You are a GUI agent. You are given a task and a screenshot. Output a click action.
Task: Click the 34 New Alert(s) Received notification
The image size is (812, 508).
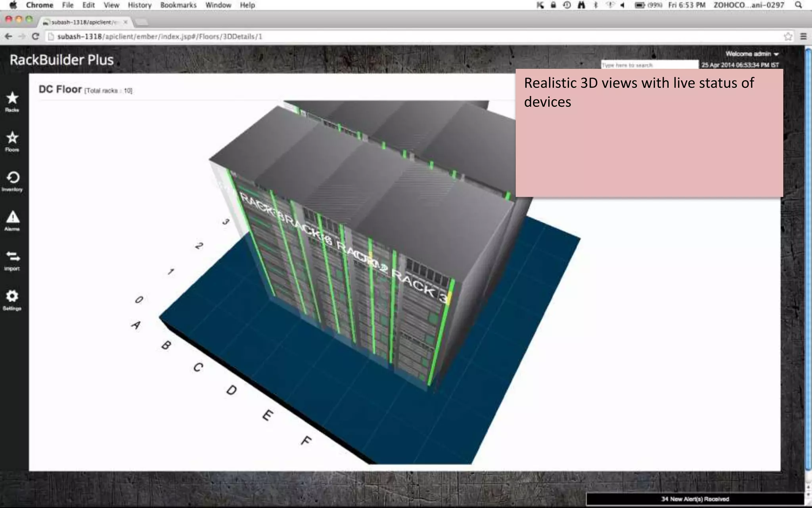coord(695,499)
